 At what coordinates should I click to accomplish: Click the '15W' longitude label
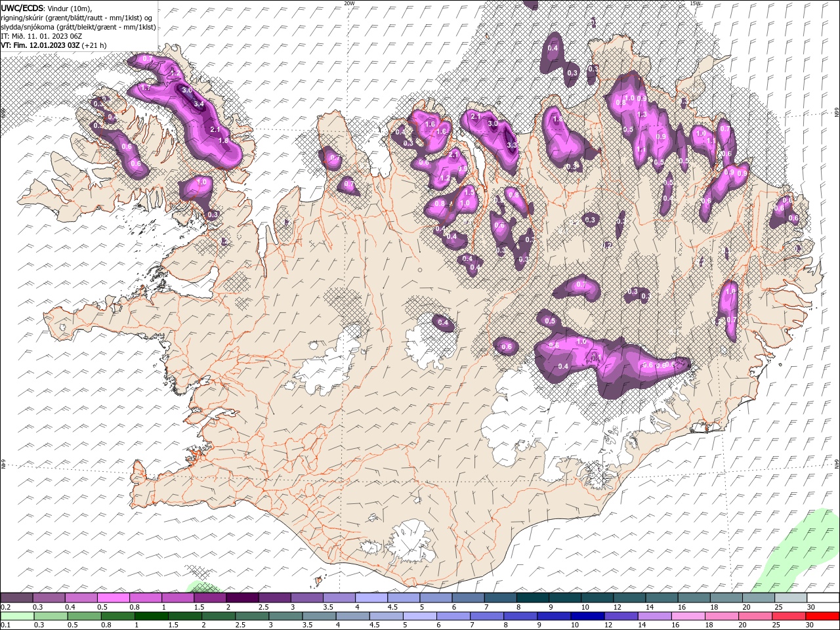coord(695,3)
